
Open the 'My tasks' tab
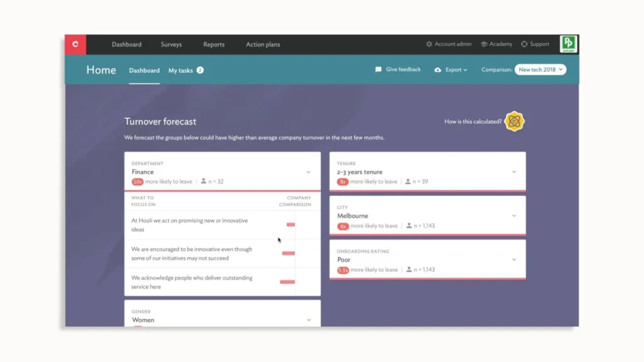click(x=181, y=70)
